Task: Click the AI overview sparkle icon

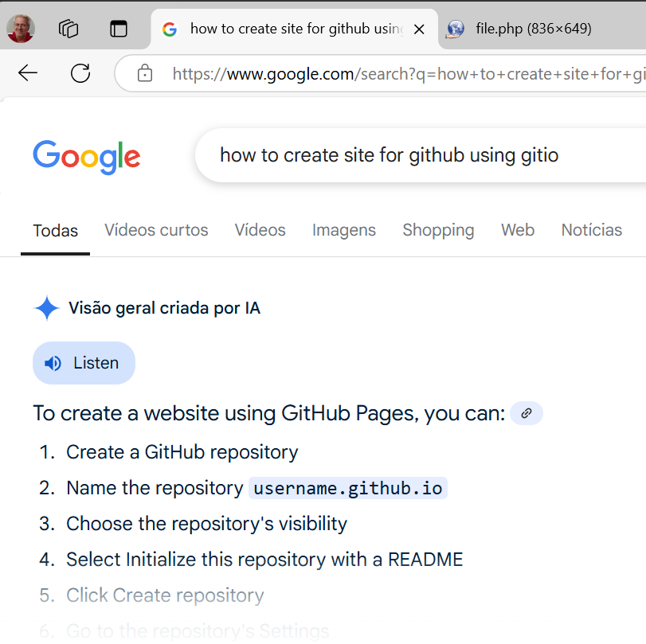Action: [x=47, y=308]
